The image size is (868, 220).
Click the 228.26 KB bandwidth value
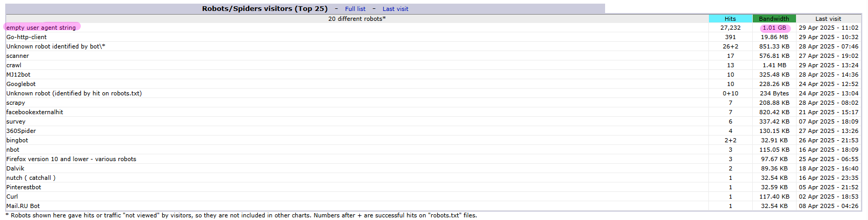tap(774, 84)
